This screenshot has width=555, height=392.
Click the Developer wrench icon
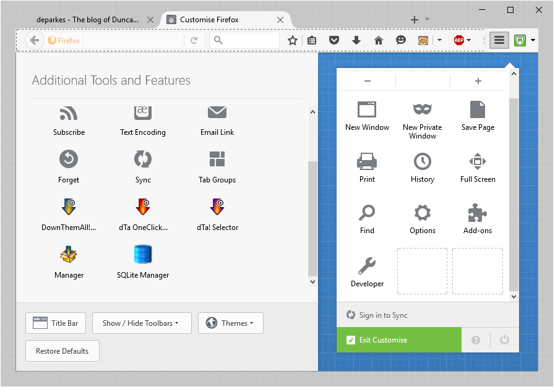click(367, 265)
